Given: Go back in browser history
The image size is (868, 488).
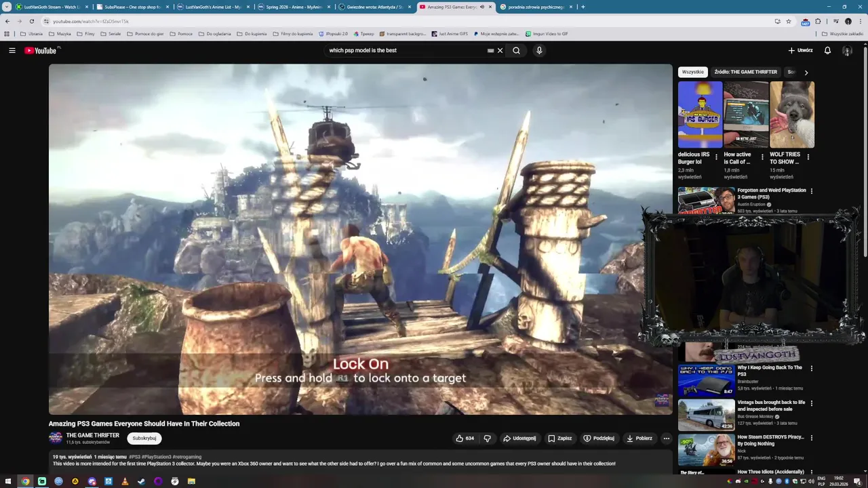Looking at the screenshot, I should coord(7,21).
